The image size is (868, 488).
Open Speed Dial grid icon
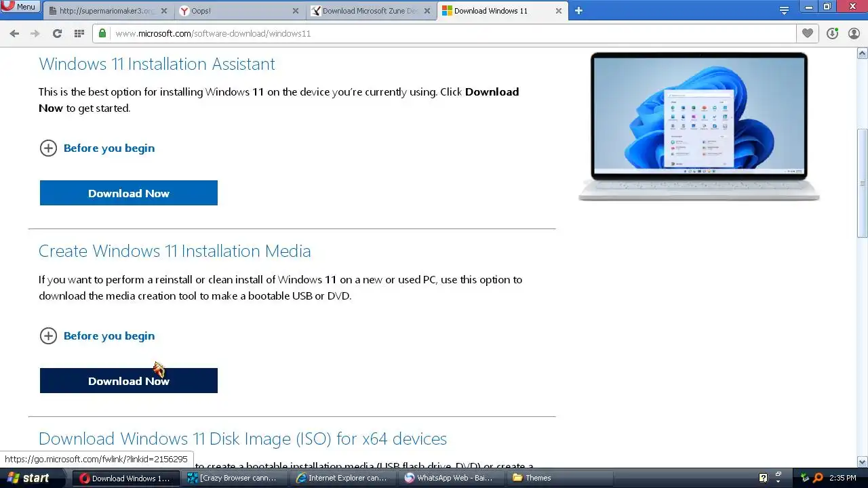(79, 33)
